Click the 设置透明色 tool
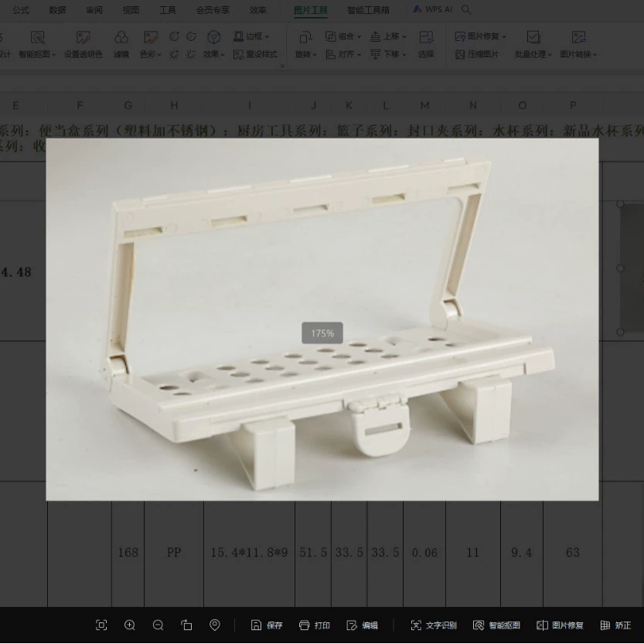Image resolution: width=644 pixels, height=644 pixels. pos(83,44)
